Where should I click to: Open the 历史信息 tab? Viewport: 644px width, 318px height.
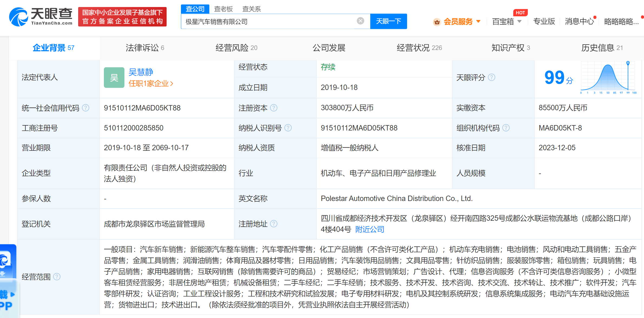click(602, 48)
